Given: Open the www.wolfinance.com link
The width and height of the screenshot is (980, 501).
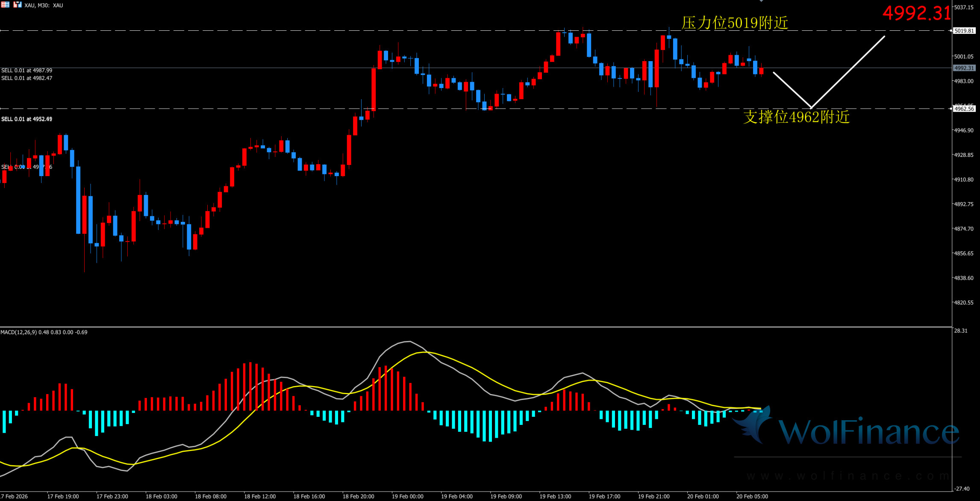Looking at the screenshot, I should [x=848, y=476].
